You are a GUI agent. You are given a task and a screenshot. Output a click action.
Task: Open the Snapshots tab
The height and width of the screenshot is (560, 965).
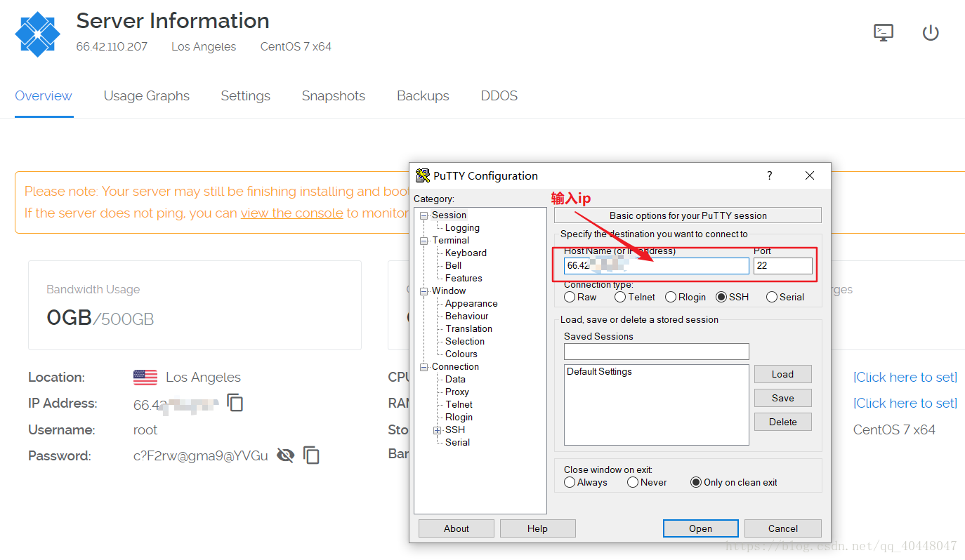334,96
